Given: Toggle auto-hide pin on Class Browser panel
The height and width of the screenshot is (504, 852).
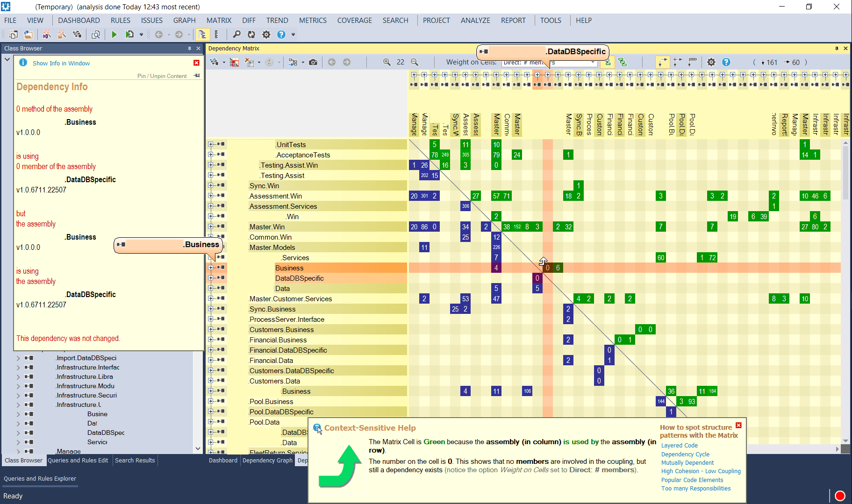Looking at the screenshot, I should [x=189, y=48].
